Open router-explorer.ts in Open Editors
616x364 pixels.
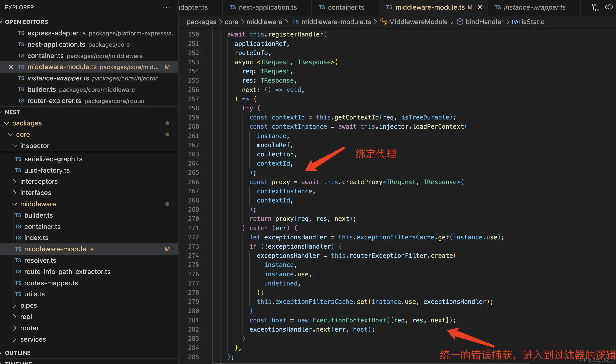(x=89, y=101)
